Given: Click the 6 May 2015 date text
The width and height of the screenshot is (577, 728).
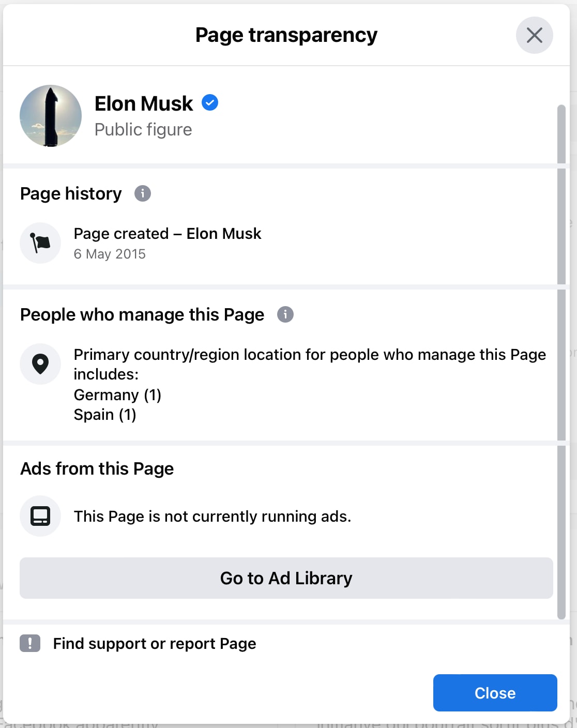Looking at the screenshot, I should click(110, 254).
